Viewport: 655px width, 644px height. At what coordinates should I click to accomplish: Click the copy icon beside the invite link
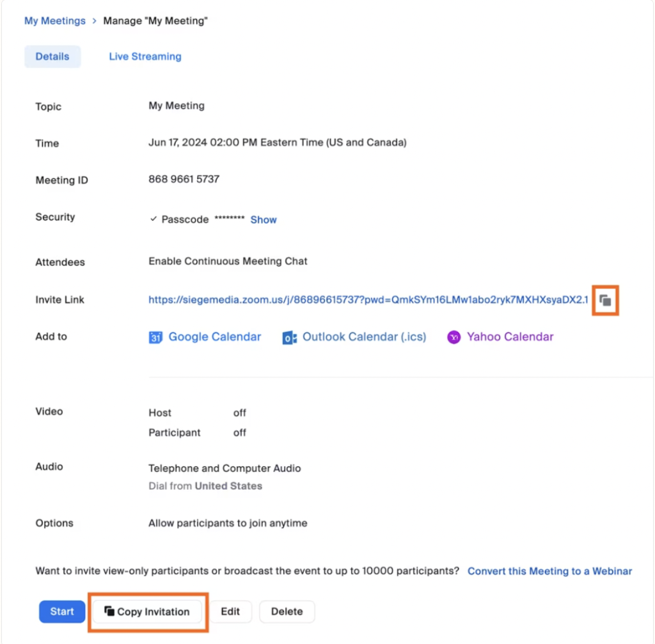tap(605, 301)
